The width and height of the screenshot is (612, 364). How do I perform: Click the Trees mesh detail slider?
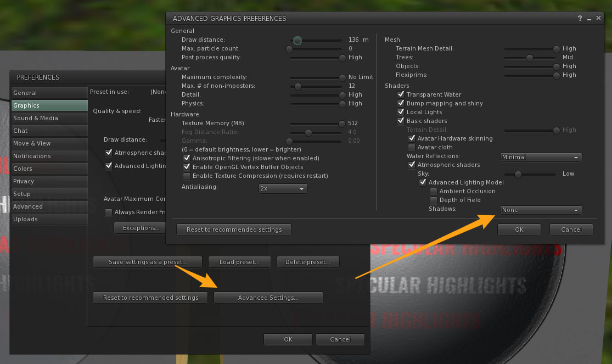530,58
